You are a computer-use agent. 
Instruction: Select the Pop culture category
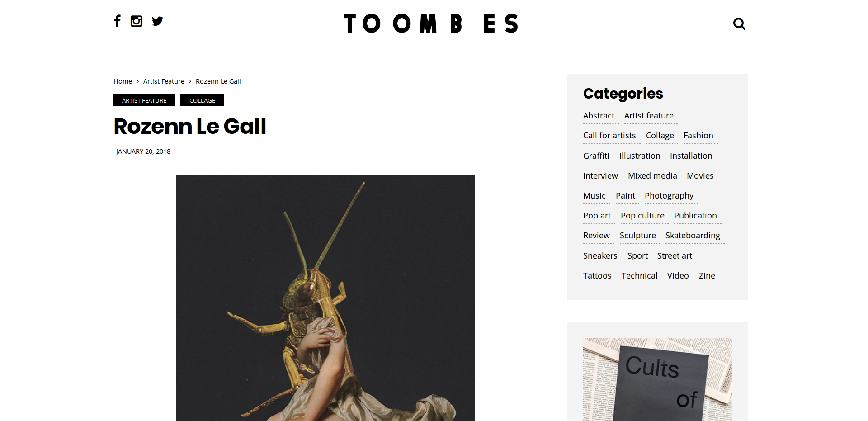(642, 216)
